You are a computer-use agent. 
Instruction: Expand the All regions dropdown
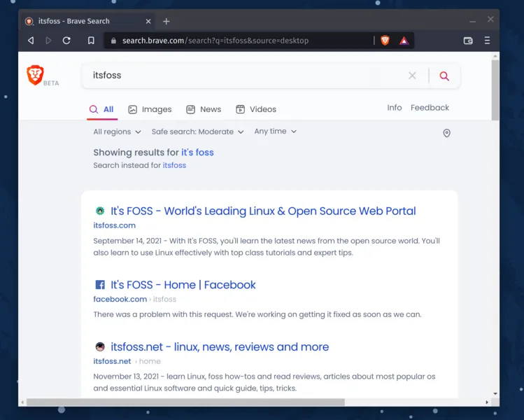[117, 132]
